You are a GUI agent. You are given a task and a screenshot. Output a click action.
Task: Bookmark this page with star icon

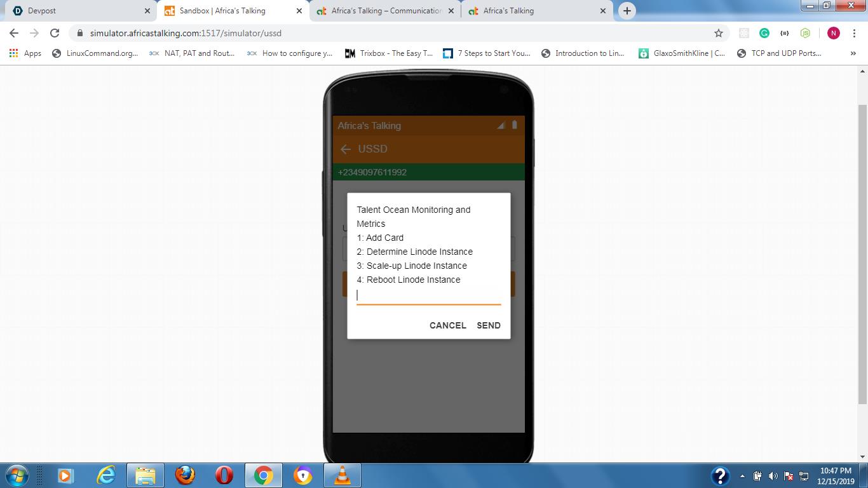pyautogui.click(x=719, y=33)
